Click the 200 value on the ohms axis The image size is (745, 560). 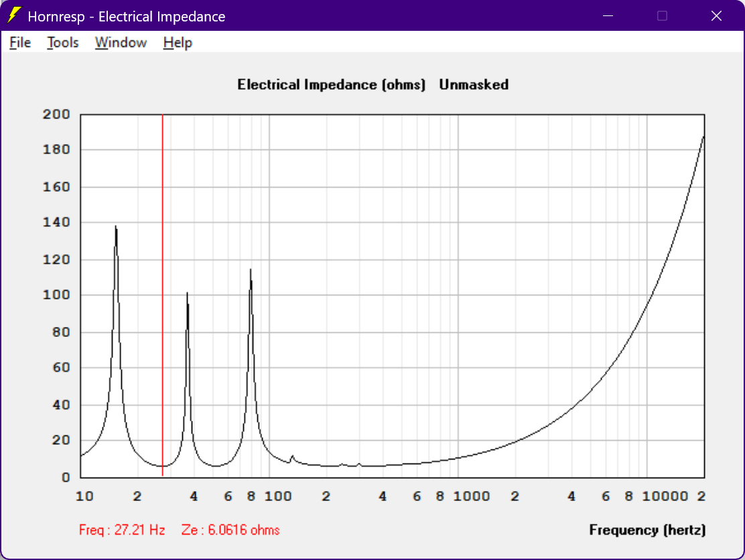(x=56, y=115)
